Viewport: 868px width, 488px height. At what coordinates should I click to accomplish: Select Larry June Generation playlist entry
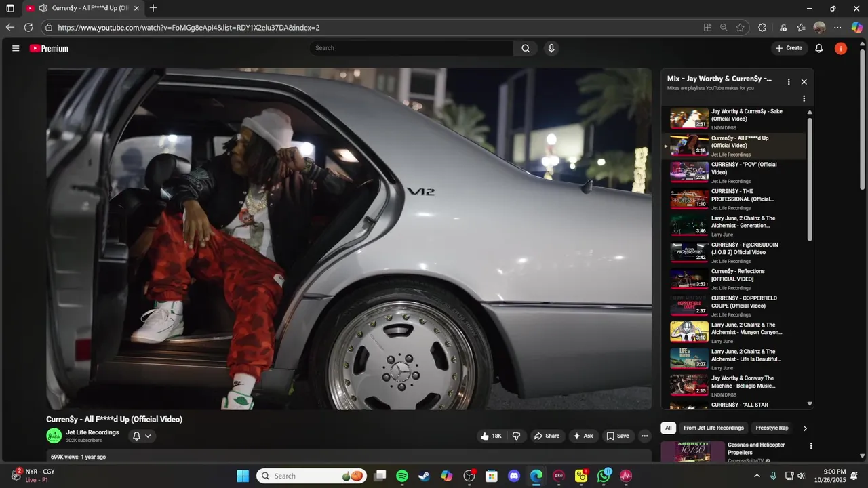(734, 226)
